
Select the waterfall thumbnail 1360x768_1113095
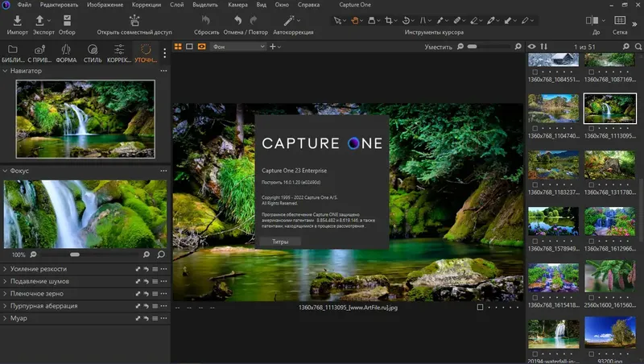609,109
